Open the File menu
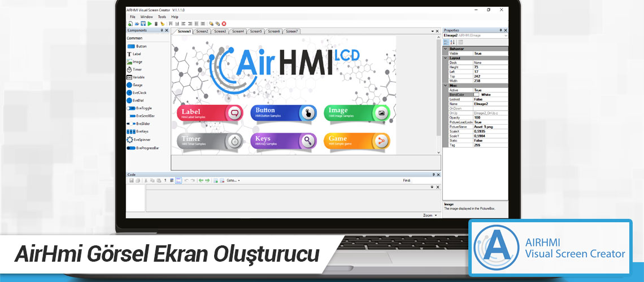The height and width of the screenshot is (282, 644). coord(133,17)
